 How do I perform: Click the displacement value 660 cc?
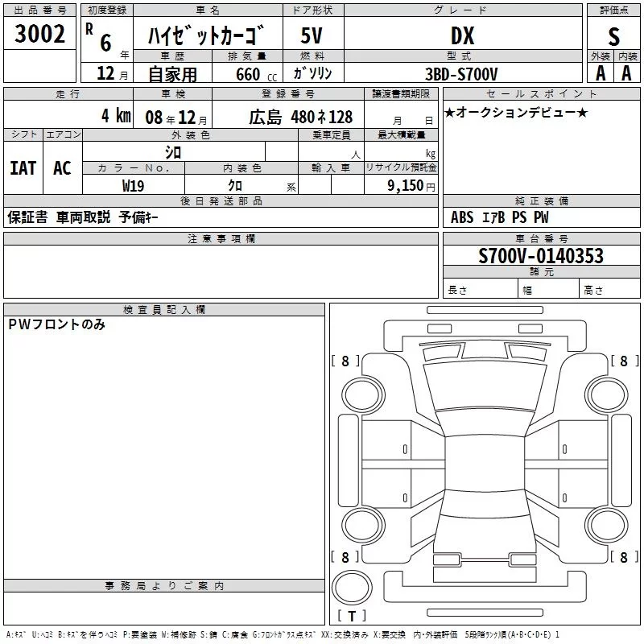coord(257,74)
